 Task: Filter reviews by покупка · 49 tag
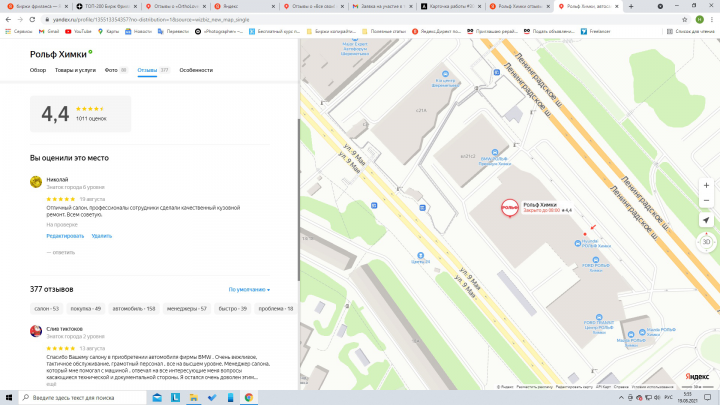pyautogui.click(x=86, y=309)
